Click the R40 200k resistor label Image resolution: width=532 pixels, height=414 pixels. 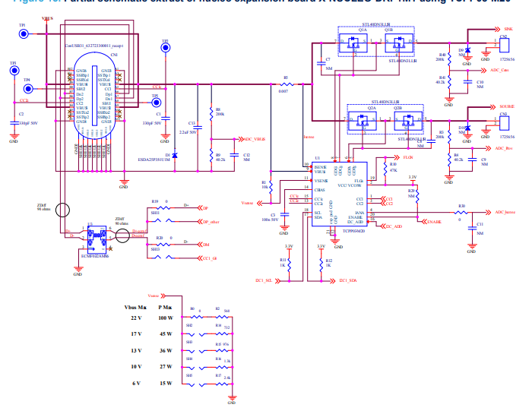[441, 57]
